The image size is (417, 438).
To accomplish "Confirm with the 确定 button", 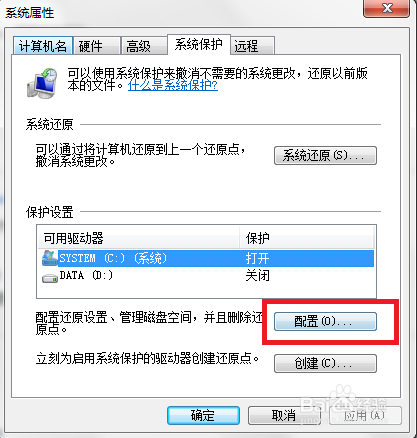I will [x=203, y=415].
